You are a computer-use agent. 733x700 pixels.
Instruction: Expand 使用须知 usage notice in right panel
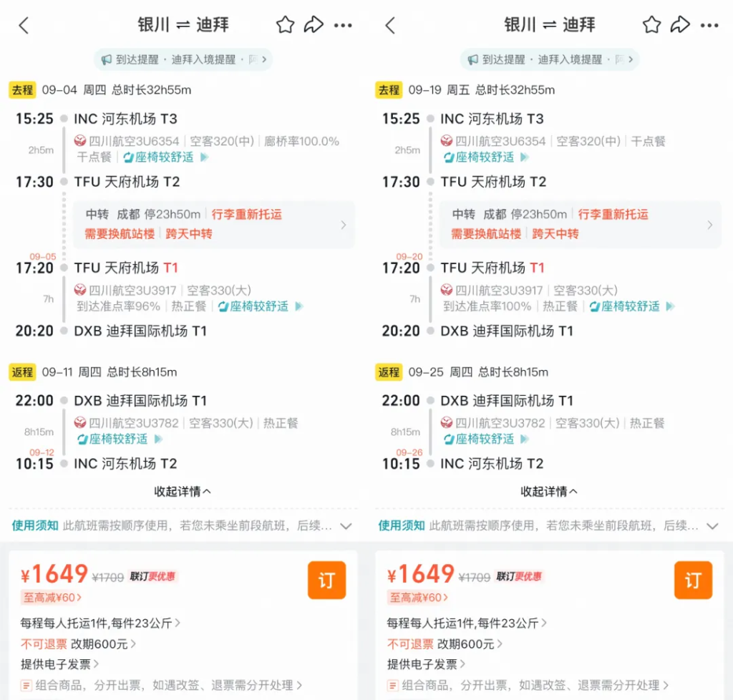[549, 525]
